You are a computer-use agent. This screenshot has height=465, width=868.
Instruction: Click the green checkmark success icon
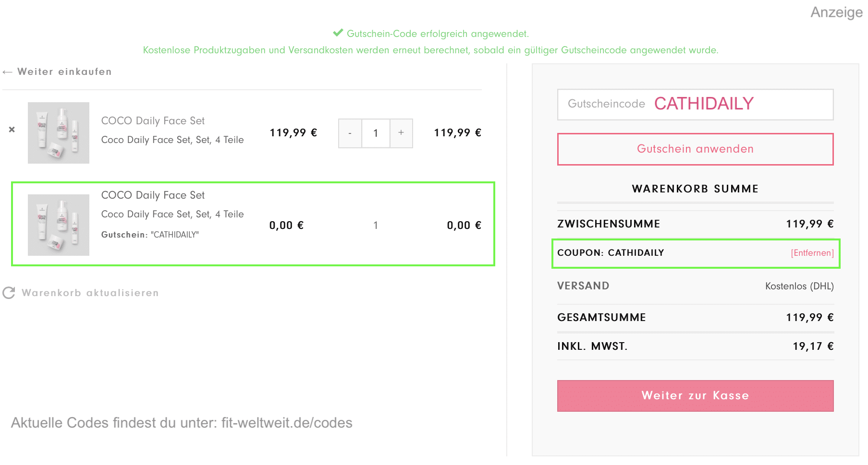pos(338,33)
